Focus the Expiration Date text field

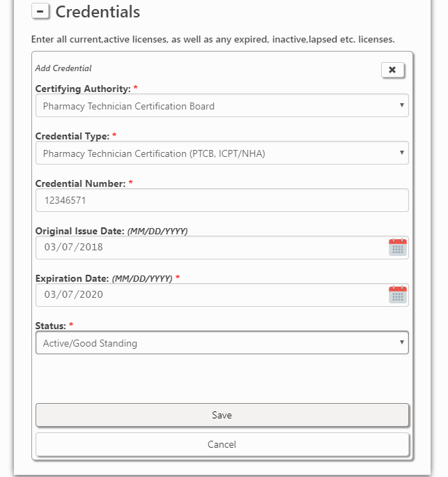click(x=209, y=295)
